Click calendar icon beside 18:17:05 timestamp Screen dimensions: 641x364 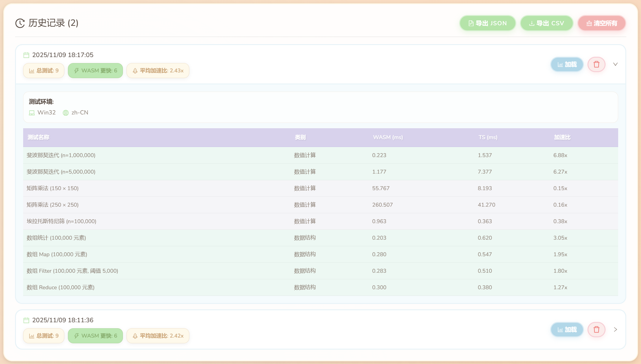coord(26,55)
